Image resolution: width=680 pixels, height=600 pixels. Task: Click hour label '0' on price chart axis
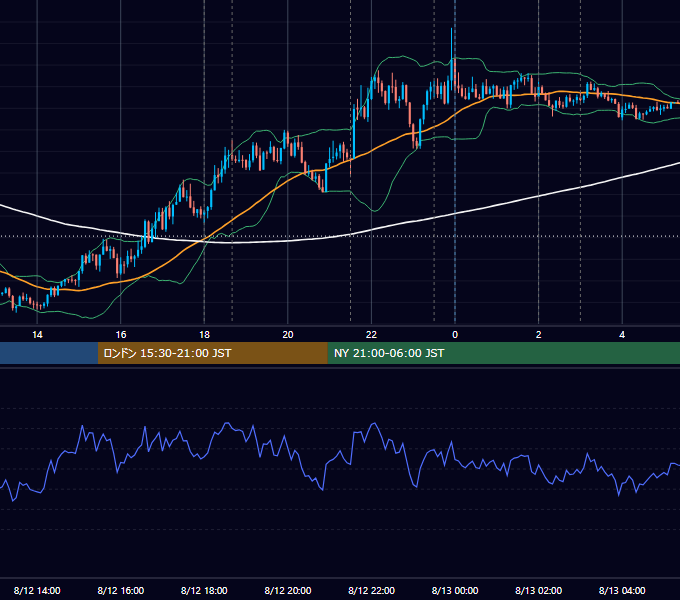tap(455, 335)
